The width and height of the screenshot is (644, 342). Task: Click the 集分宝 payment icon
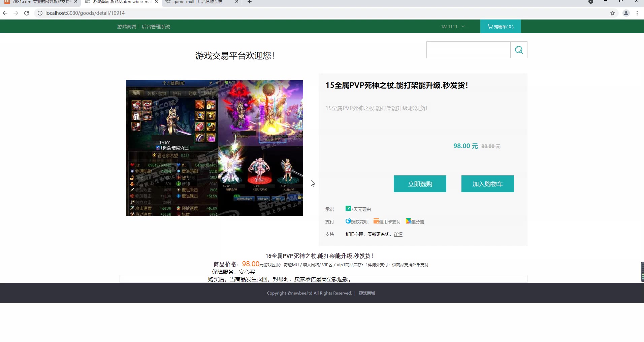coord(409,221)
